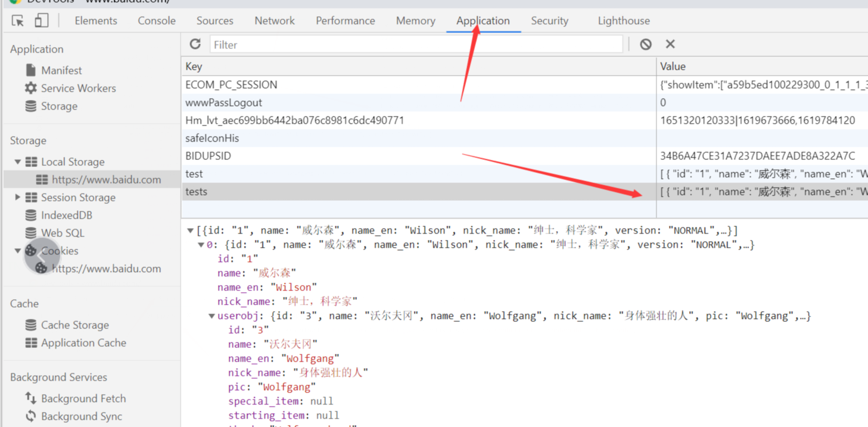
Task: Open Service Workers in the sidebar
Action: click(79, 88)
